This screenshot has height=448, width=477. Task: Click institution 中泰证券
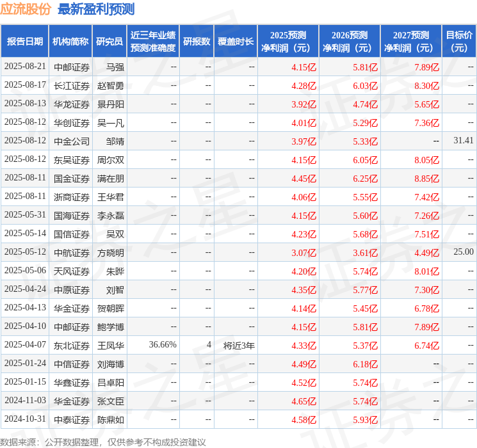coord(72,420)
